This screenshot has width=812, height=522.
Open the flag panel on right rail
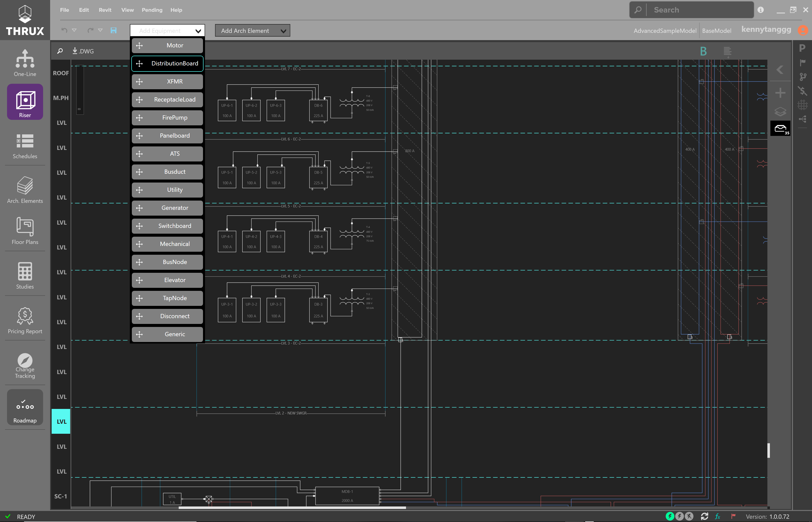click(x=802, y=63)
